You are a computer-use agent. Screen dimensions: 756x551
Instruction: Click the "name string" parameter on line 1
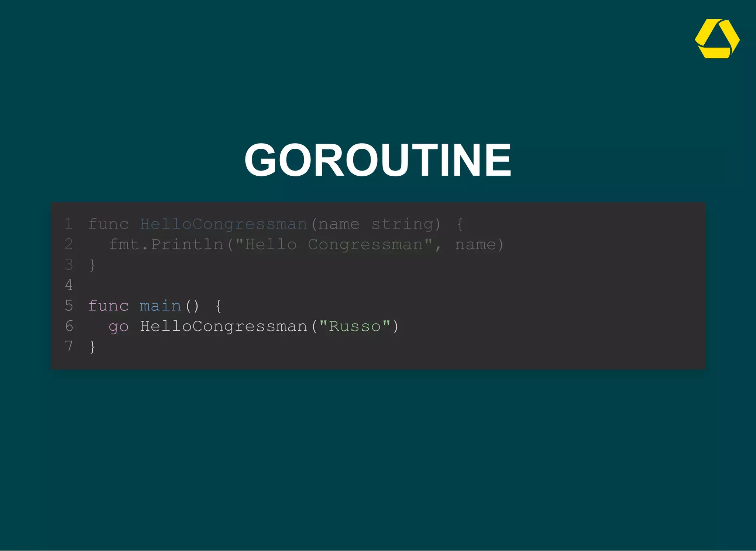(x=376, y=224)
